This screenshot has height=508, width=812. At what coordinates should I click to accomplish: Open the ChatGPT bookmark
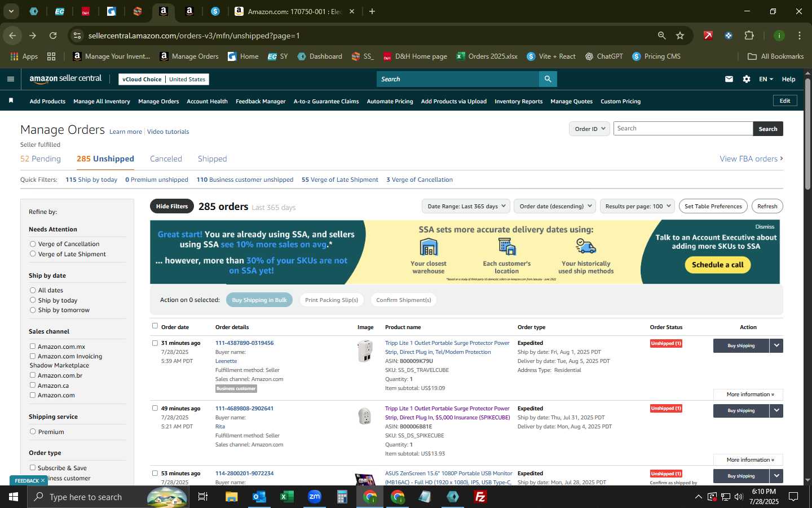(x=604, y=56)
